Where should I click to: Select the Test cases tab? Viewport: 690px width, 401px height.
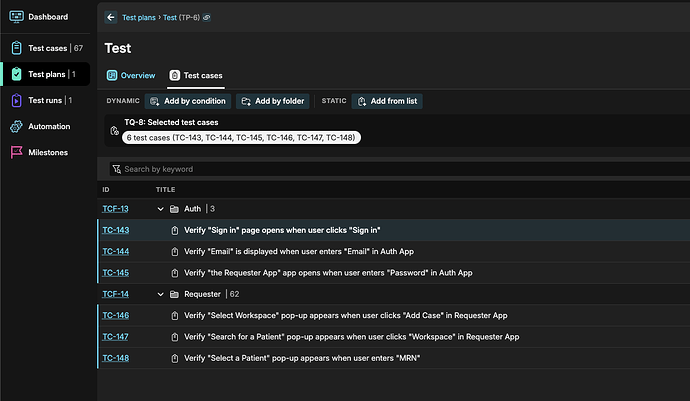196,75
